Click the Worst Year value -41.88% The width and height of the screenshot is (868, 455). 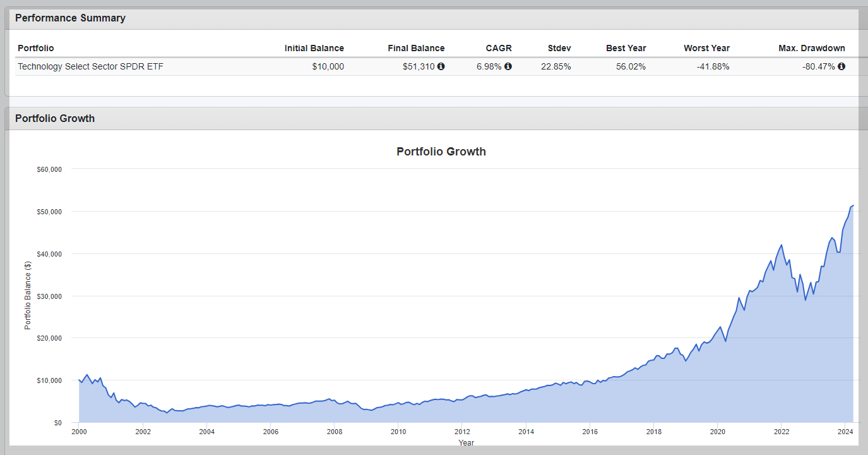point(713,66)
